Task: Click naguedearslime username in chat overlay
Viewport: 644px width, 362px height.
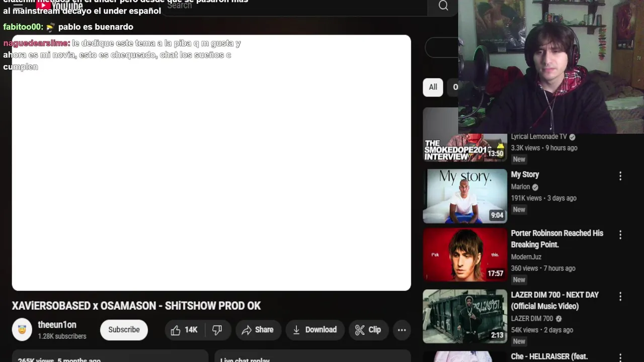Action: pyautogui.click(x=36, y=43)
